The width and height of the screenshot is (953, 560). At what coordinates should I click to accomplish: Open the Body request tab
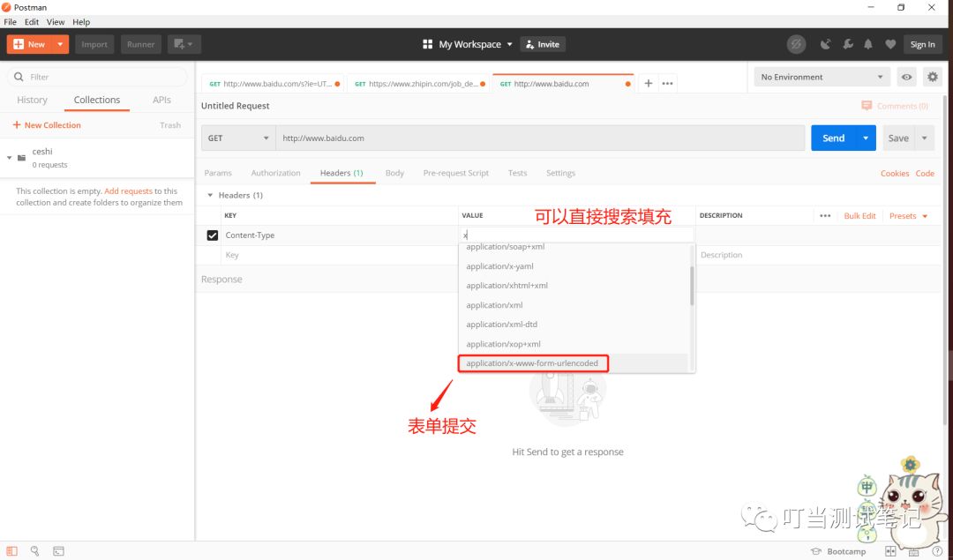point(394,173)
